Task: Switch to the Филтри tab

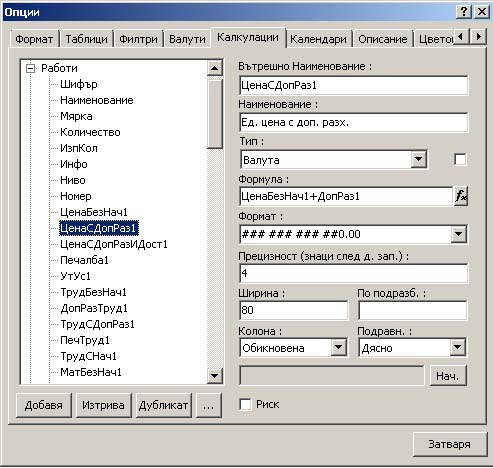Action: pos(138,39)
